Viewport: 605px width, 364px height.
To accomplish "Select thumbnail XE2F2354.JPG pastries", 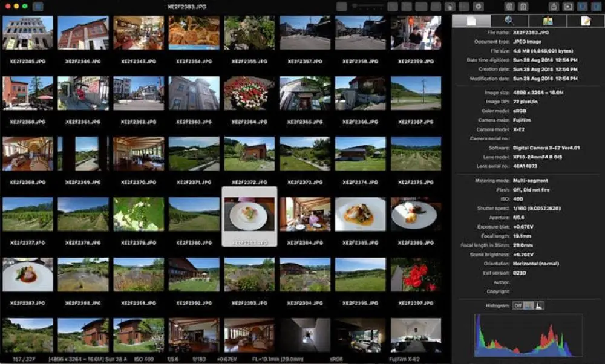I will [x=194, y=33].
